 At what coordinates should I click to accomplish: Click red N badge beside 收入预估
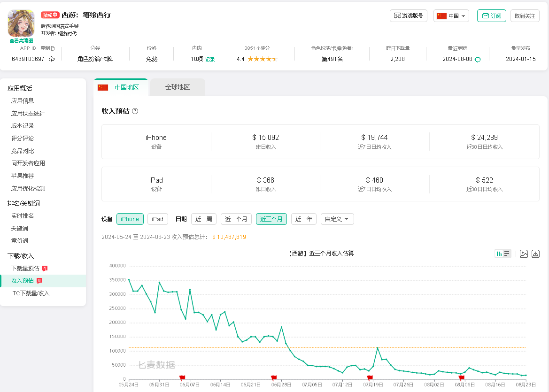(x=39, y=281)
